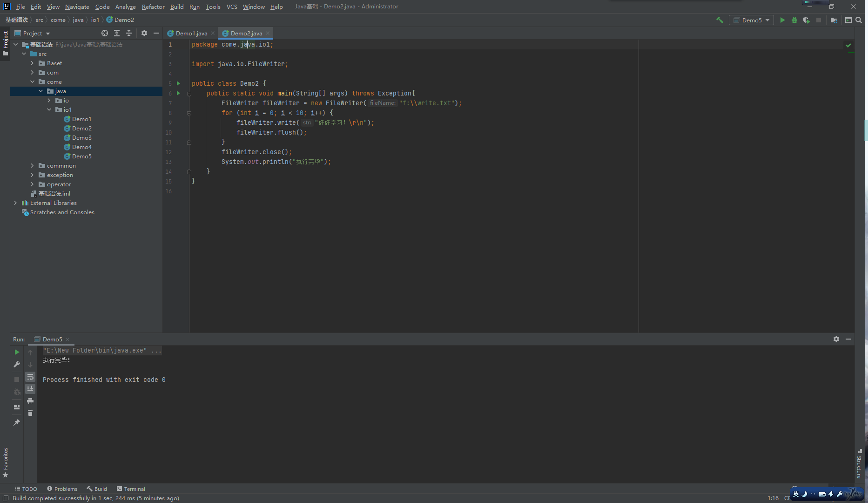This screenshot has height=503, width=868.
Task: Click the run gutter arrow beside main method
Action: click(178, 93)
